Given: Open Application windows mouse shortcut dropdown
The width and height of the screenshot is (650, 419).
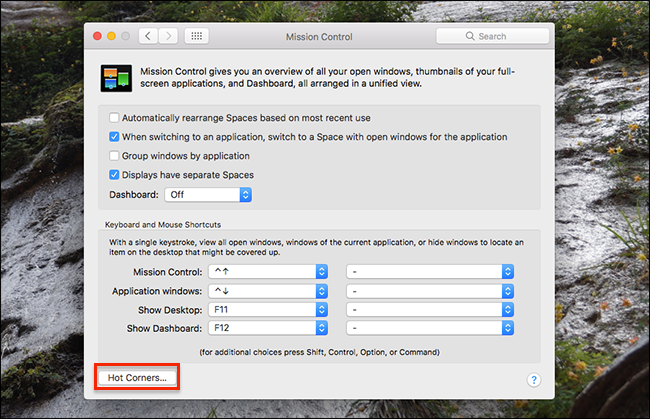Looking at the screenshot, I should pos(430,291).
